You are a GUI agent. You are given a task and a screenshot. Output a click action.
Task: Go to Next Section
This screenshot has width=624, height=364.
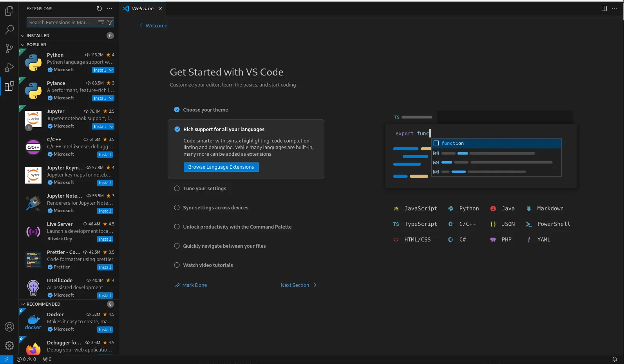[298, 285]
